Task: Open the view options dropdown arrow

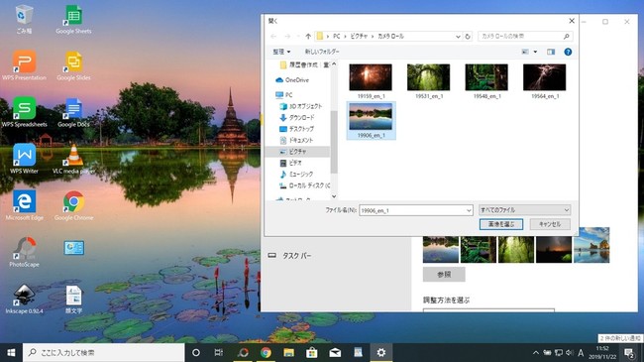Action: point(535,52)
